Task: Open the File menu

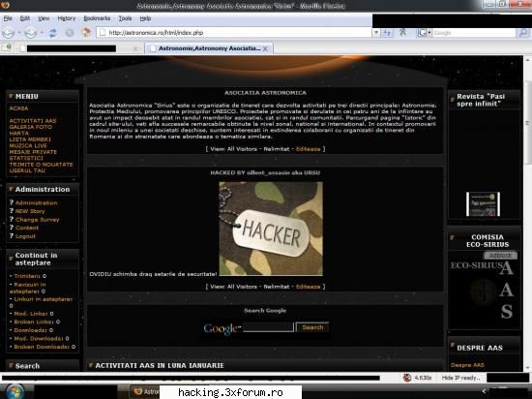Action: [x=8, y=18]
